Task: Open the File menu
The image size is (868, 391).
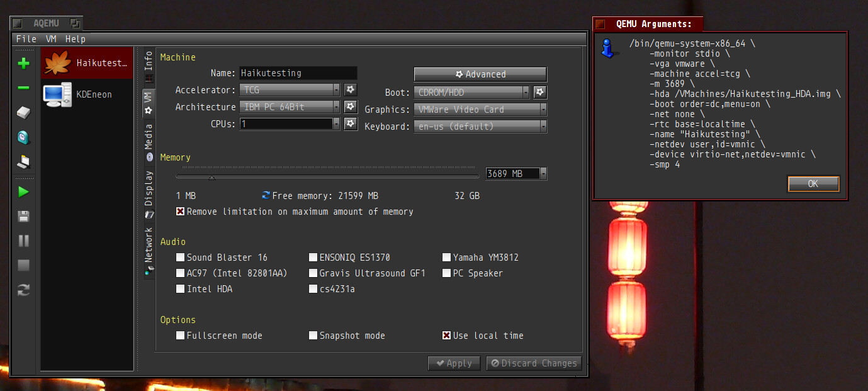Action: tap(26, 39)
